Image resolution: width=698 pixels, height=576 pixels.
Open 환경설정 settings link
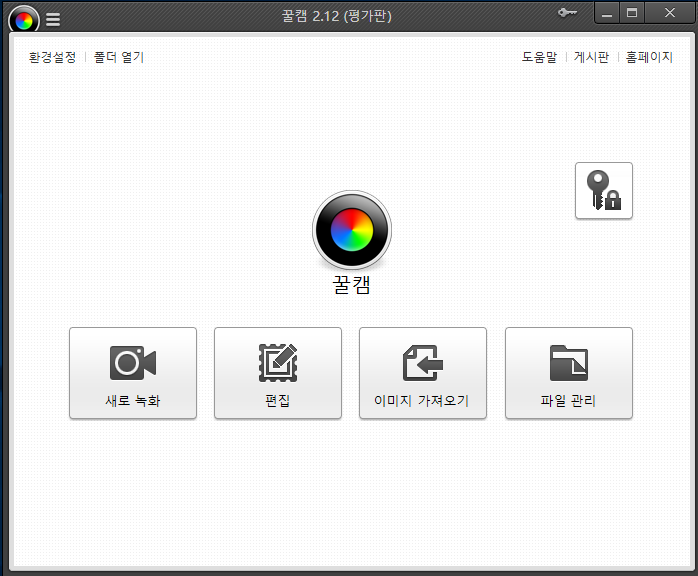pyautogui.click(x=53, y=57)
